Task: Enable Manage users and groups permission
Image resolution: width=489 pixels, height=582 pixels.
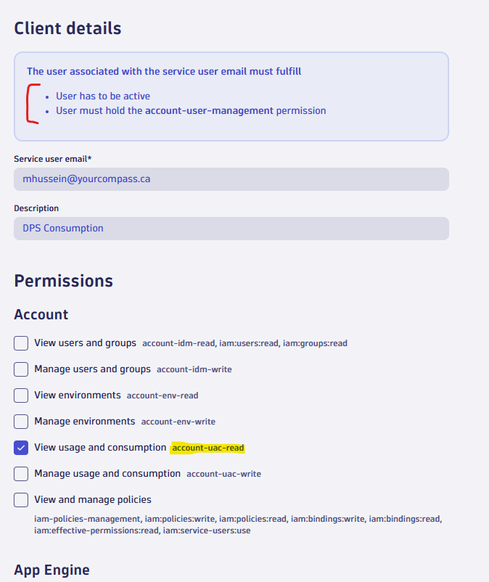Action: tap(21, 369)
